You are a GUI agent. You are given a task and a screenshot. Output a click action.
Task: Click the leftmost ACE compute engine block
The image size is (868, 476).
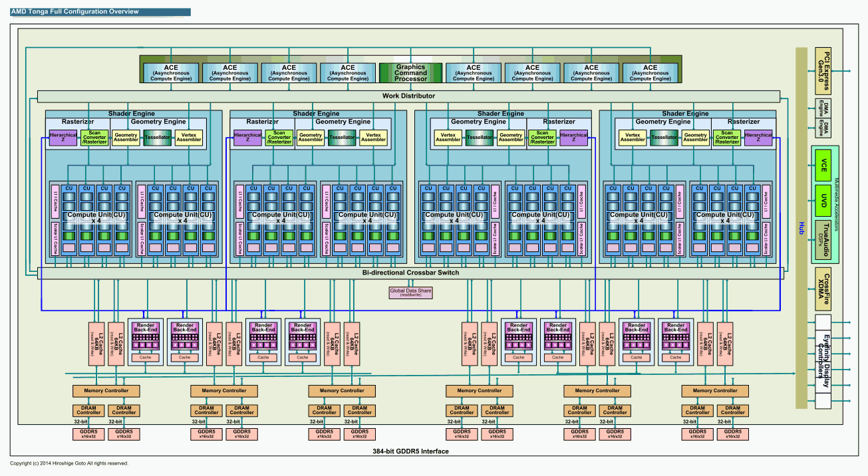tap(171, 72)
